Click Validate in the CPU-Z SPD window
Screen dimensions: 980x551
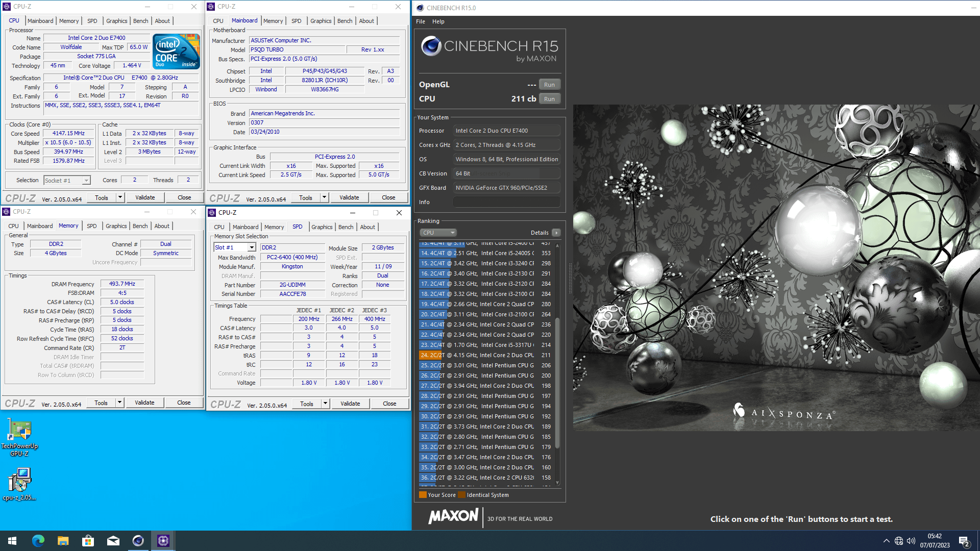[350, 404]
